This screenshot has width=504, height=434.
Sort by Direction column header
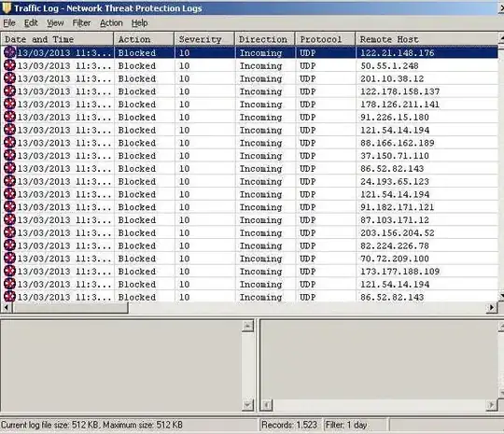click(x=265, y=39)
